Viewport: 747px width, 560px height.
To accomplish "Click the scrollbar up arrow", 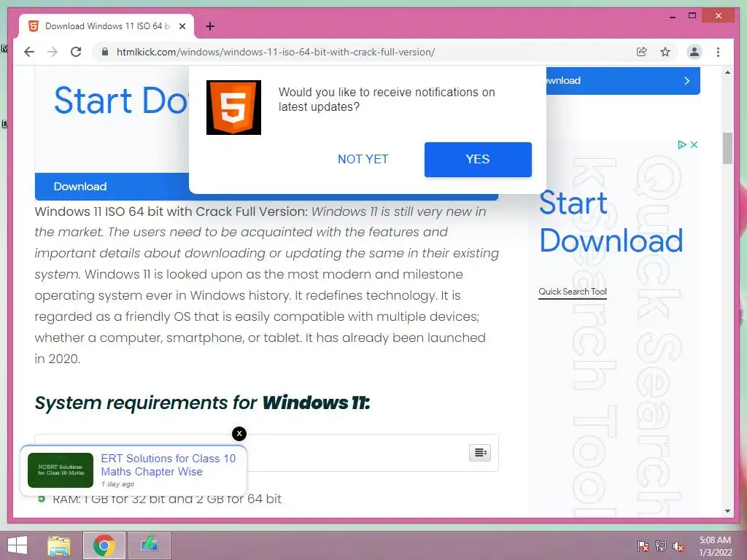I will point(727,72).
